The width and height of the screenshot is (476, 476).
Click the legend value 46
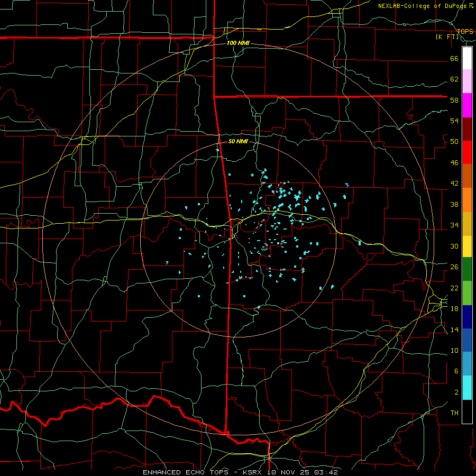454,162
